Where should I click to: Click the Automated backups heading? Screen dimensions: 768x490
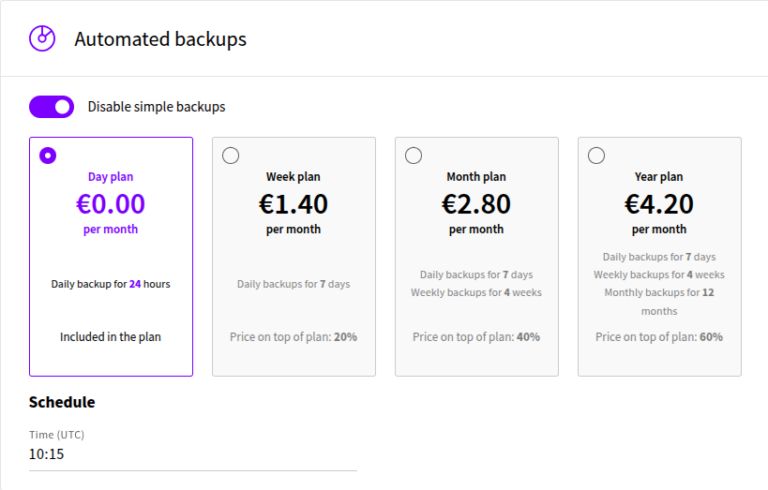160,39
